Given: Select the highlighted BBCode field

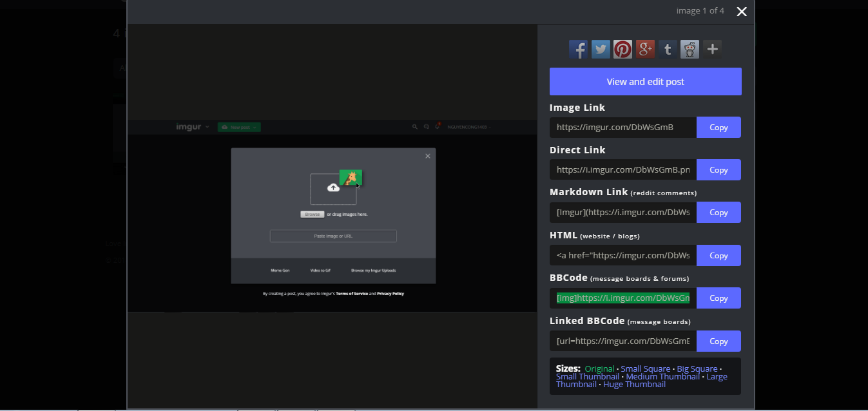Looking at the screenshot, I should coord(623,298).
